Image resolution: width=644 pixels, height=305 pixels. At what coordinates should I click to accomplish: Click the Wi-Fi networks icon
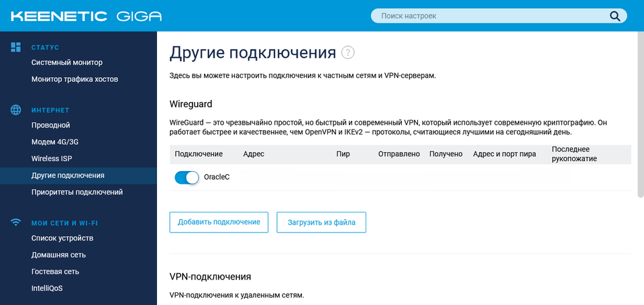(x=15, y=223)
